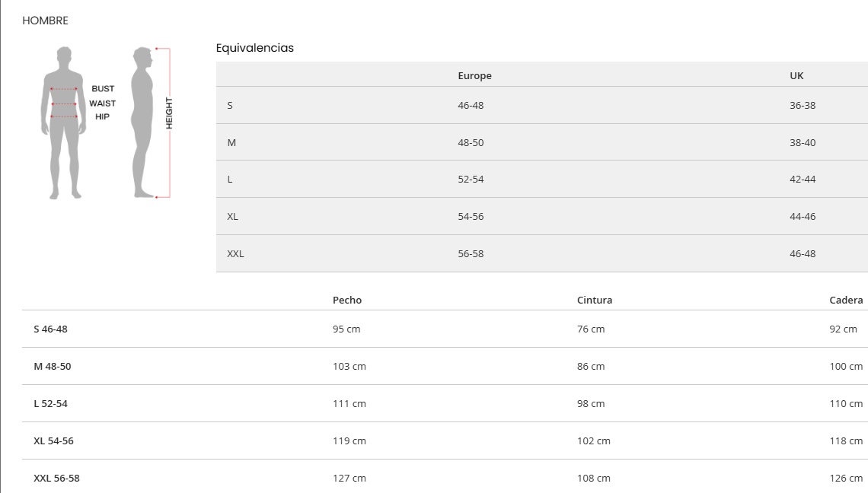The height and width of the screenshot is (493, 868).
Task: Select the HOMBRE section heading
Action: point(46,21)
